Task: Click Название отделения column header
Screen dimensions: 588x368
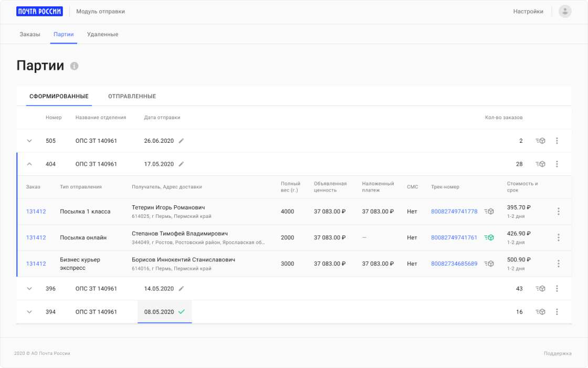Action: (x=101, y=118)
